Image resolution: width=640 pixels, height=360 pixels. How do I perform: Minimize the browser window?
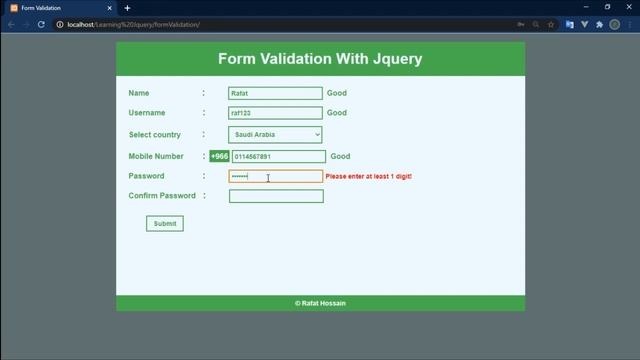586,7
